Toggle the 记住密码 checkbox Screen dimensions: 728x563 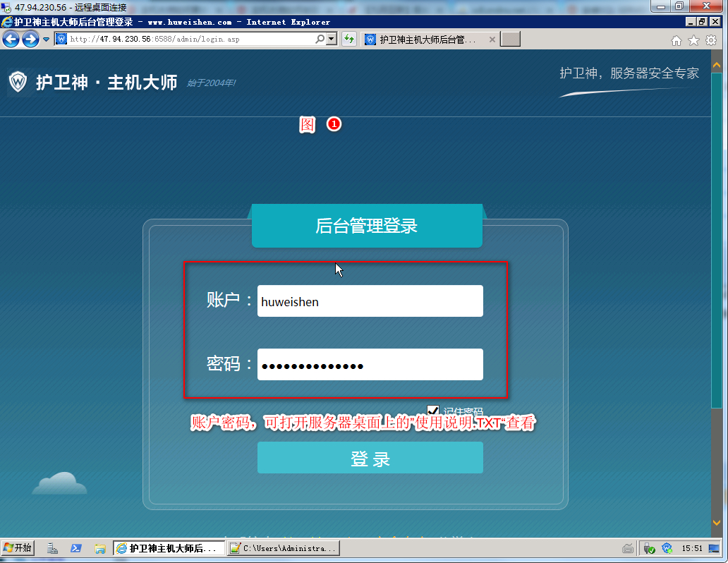(433, 411)
